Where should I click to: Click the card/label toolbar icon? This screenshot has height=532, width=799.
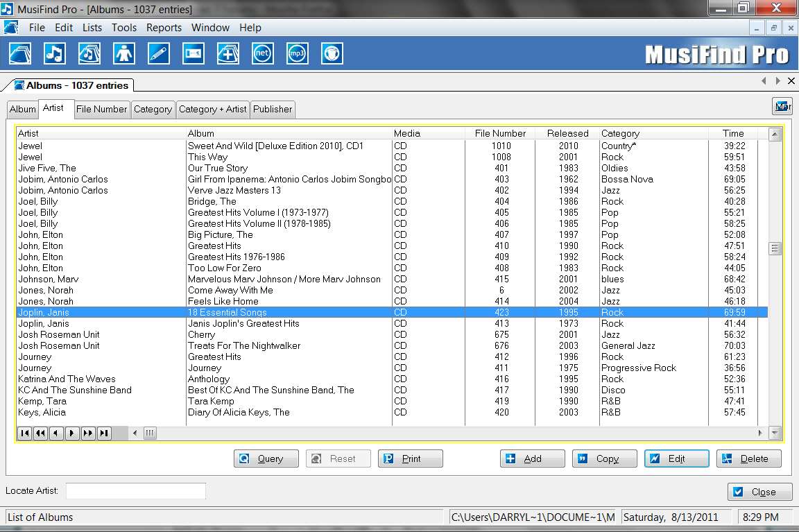point(193,53)
